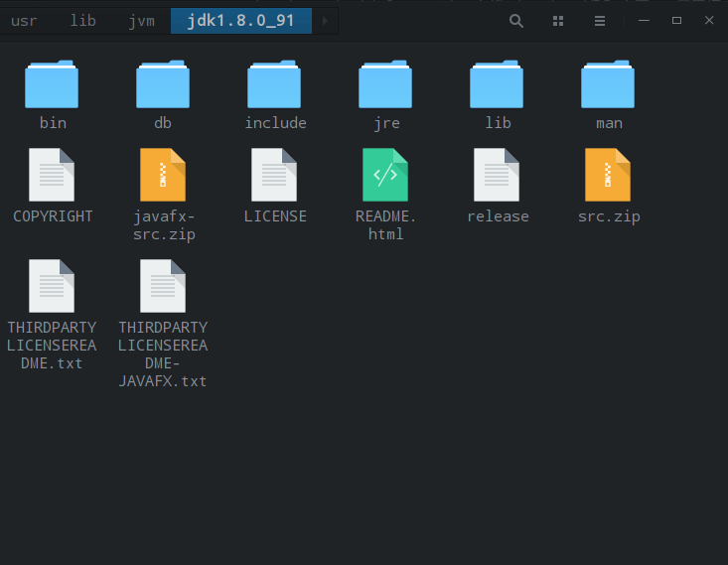
Task: Open the hamburger menu icon
Action: (600, 21)
